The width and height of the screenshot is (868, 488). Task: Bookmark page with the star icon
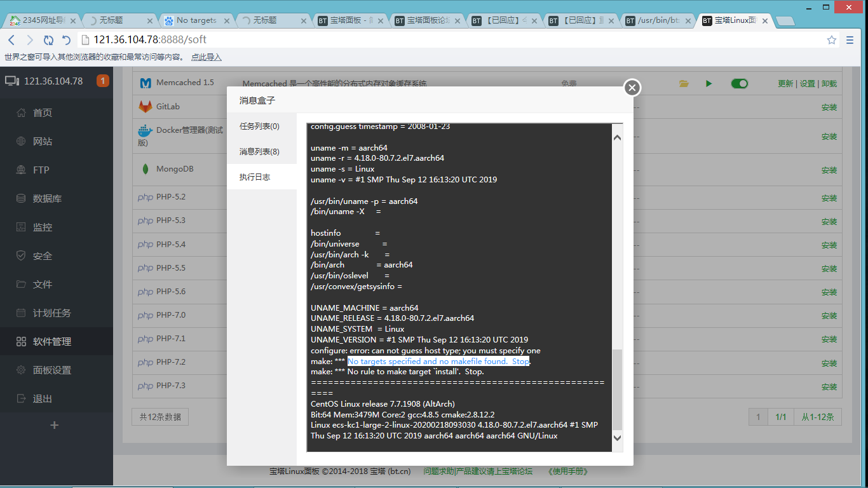coord(831,40)
